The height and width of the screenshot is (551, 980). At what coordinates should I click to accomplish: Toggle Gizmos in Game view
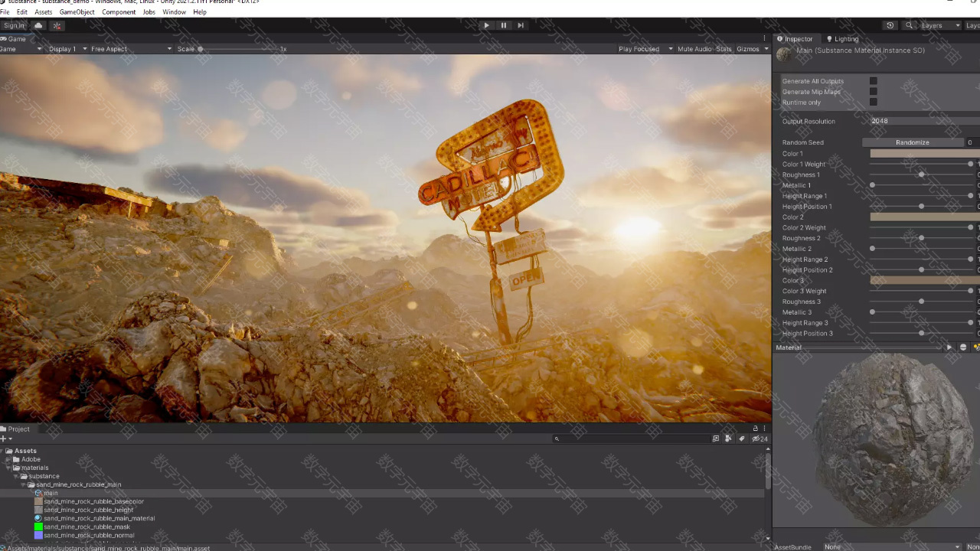(748, 49)
